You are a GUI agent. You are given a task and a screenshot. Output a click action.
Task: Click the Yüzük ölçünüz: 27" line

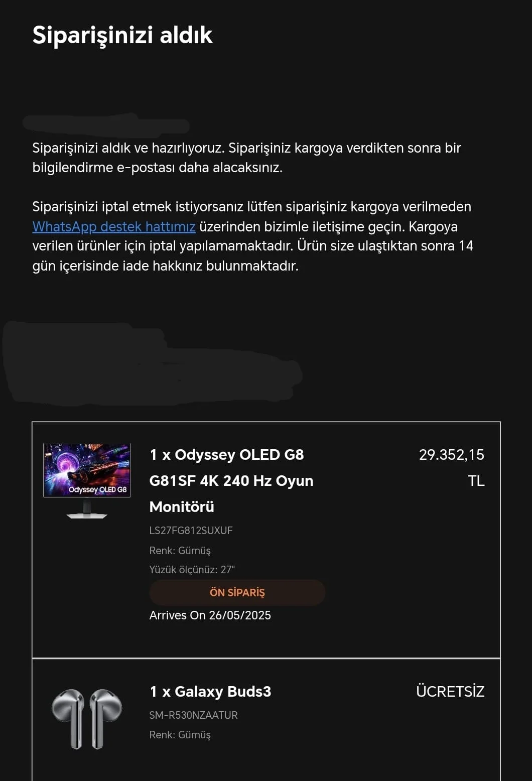pyautogui.click(x=192, y=570)
